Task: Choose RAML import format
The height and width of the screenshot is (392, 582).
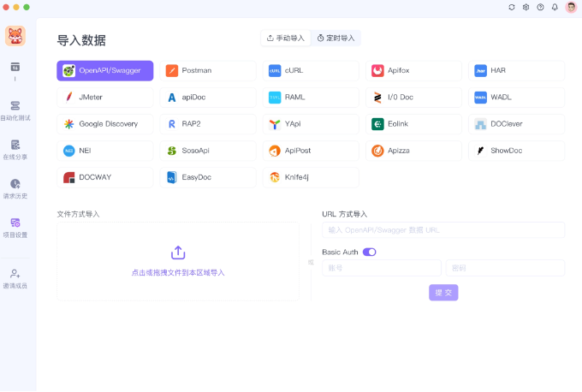Action: (x=311, y=98)
